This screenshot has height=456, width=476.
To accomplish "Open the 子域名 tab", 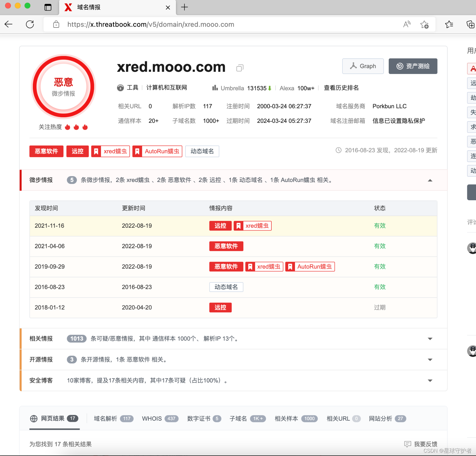I will click(248, 419).
